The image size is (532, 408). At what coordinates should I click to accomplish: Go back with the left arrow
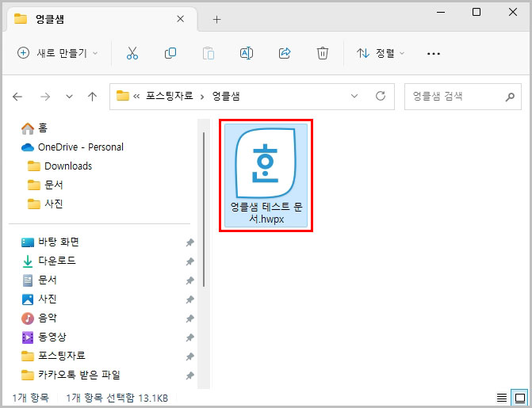(x=17, y=97)
